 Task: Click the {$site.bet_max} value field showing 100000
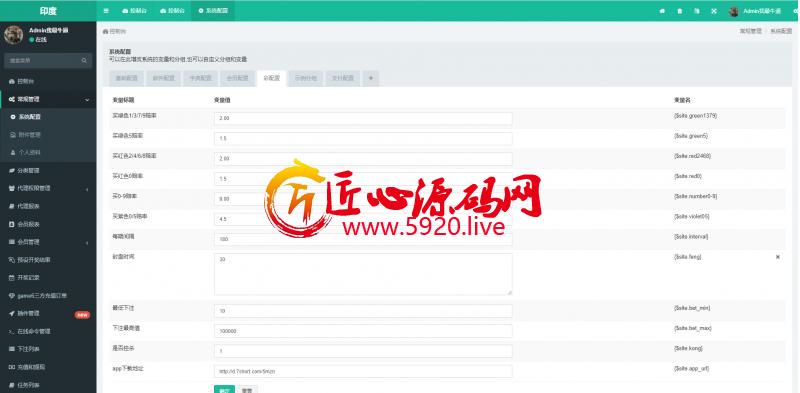363,331
